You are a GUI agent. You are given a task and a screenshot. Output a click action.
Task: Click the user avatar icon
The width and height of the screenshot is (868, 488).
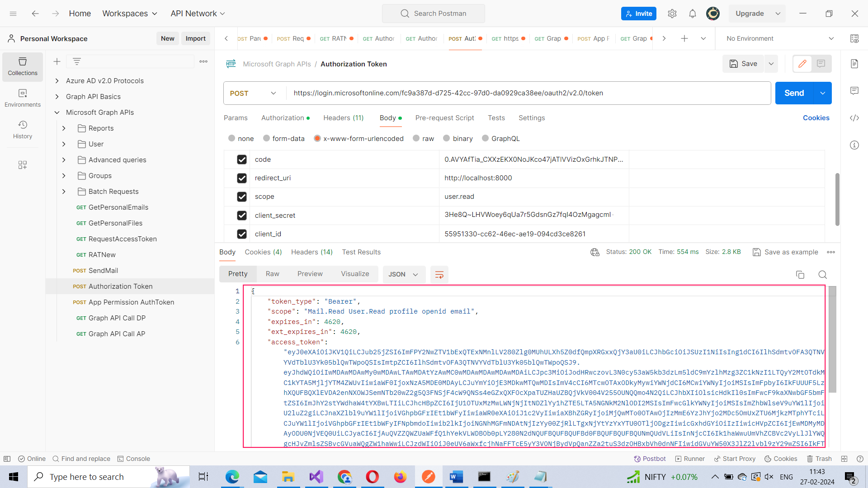(x=713, y=14)
